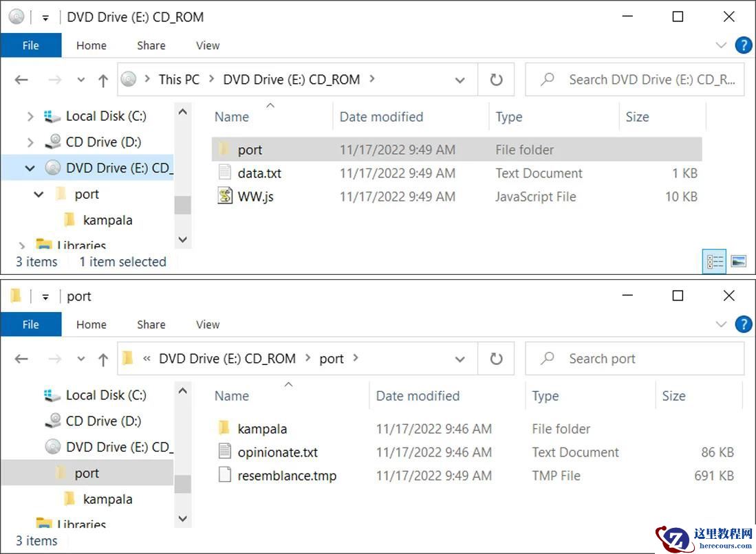
Task: Go up one level in port window
Action: coord(103,359)
